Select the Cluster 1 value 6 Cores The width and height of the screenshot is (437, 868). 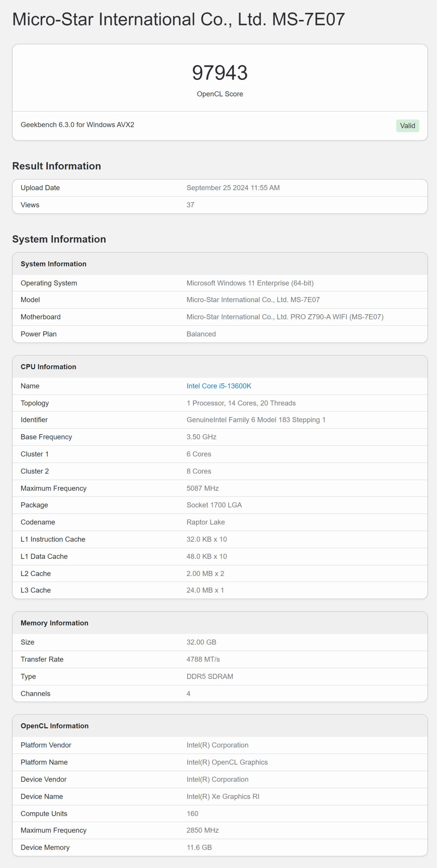(199, 454)
